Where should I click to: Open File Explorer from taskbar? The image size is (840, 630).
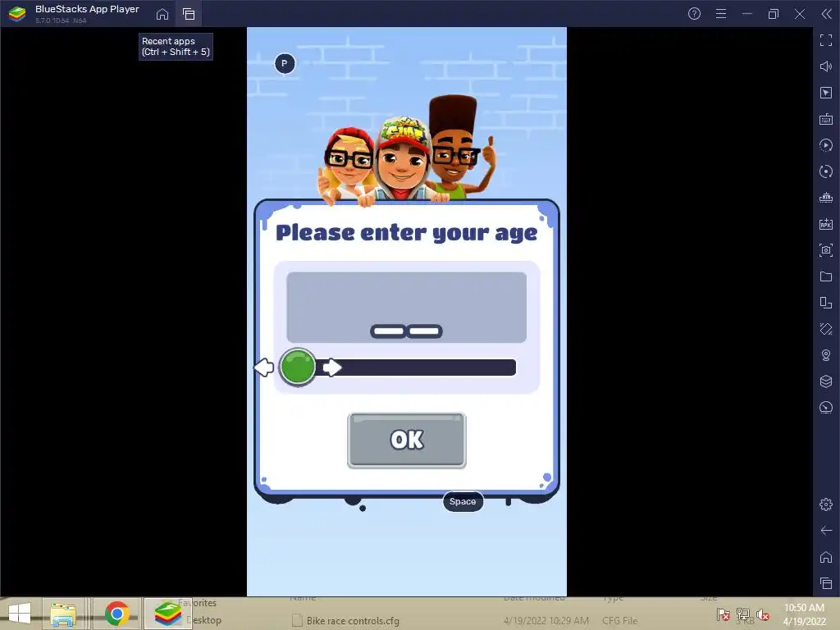click(x=63, y=614)
